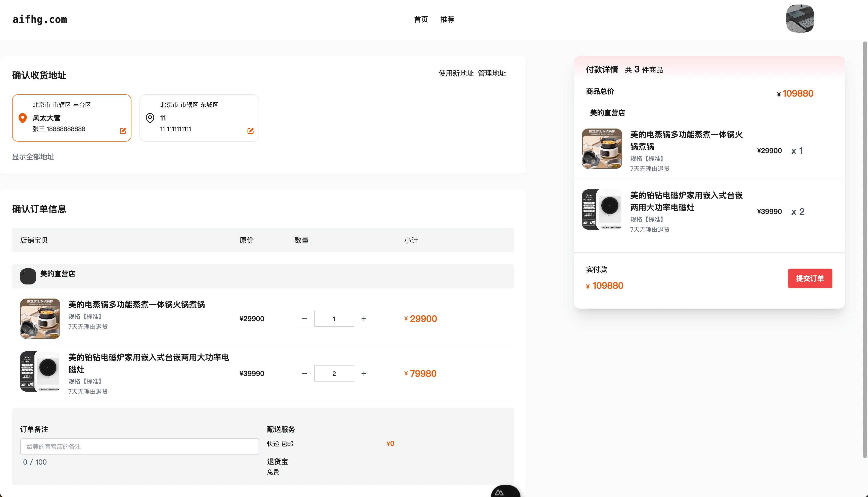
Task: Click the 美的直营店 store logo icon
Action: click(28, 276)
